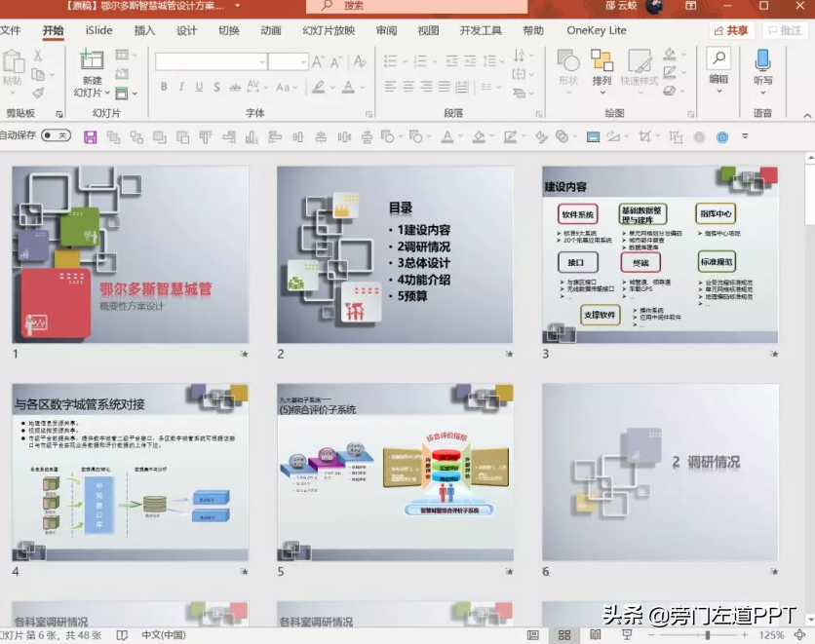Start slideshow icon in status bar

[x=628, y=634]
